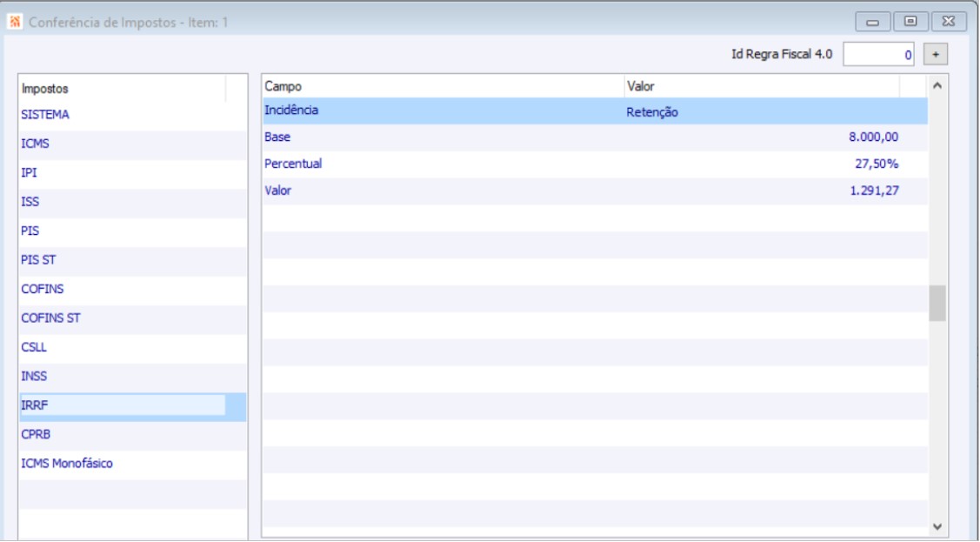
Task: Select the COFINS tax row
Action: [132, 290]
